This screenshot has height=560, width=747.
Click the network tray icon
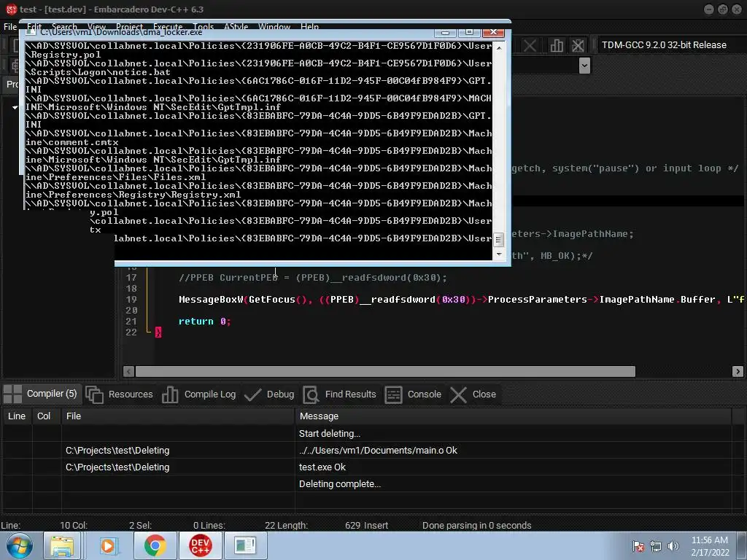pyautogui.click(x=656, y=546)
